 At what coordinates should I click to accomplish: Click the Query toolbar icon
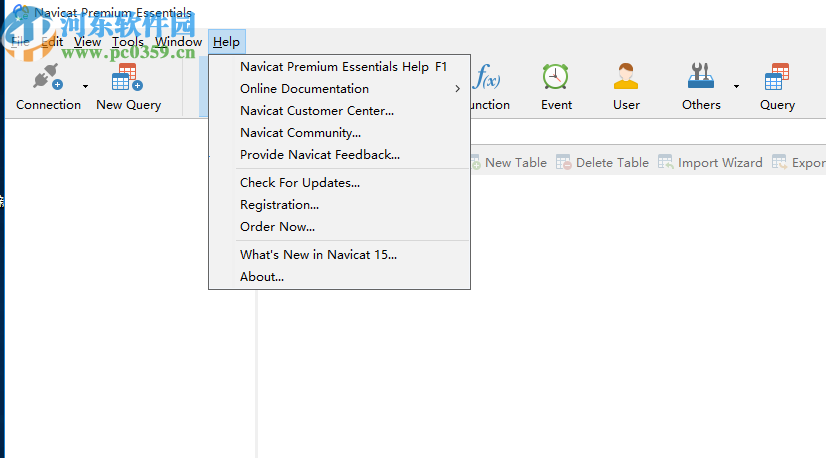(777, 77)
